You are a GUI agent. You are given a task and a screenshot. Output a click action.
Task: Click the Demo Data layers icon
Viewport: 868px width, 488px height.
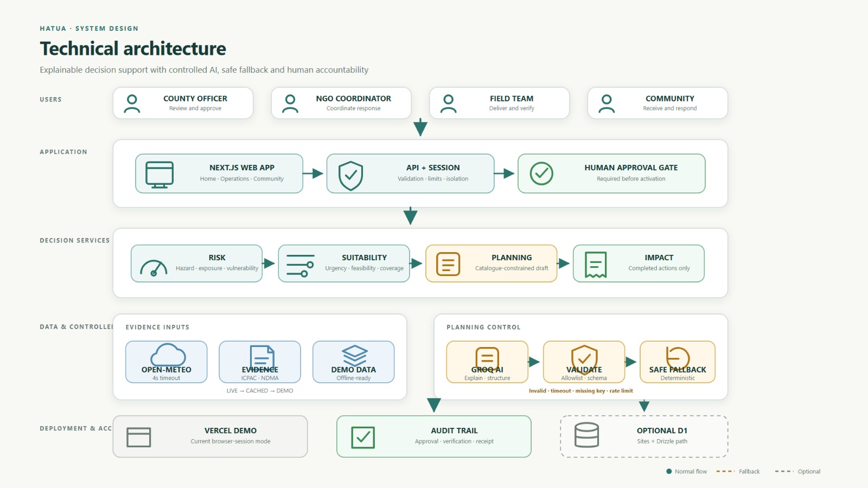click(x=355, y=356)
